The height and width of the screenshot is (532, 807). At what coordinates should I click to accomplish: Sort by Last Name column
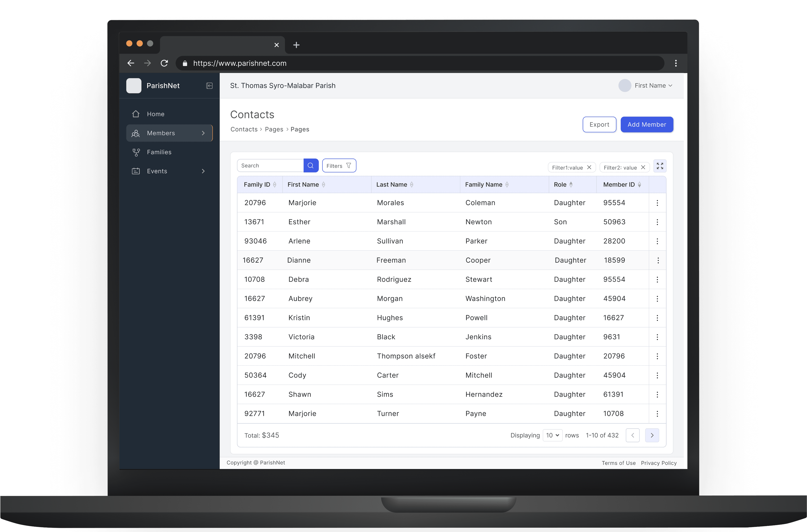coord(412,185)
